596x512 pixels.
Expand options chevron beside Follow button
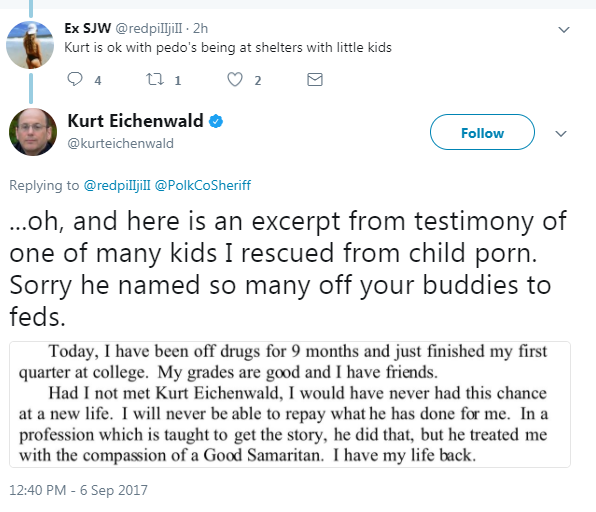click(561, 134)
